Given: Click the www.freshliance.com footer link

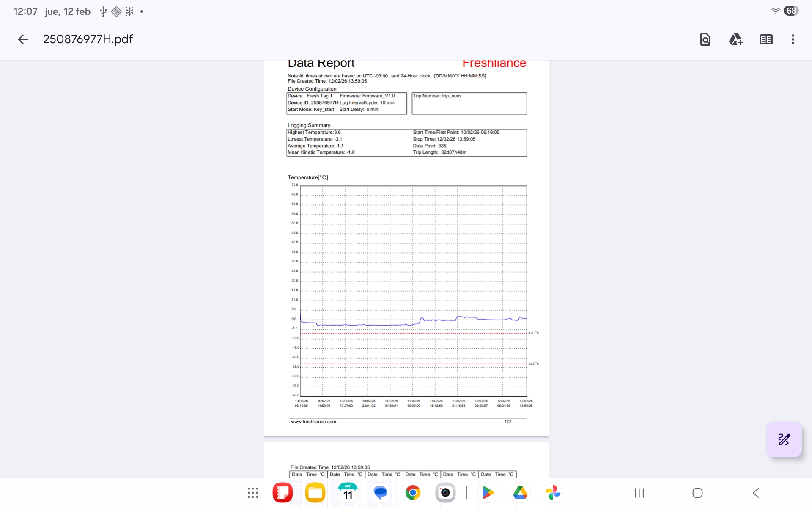Looking at the screenshot, I should pyautogui.click(x=313, y=422).
